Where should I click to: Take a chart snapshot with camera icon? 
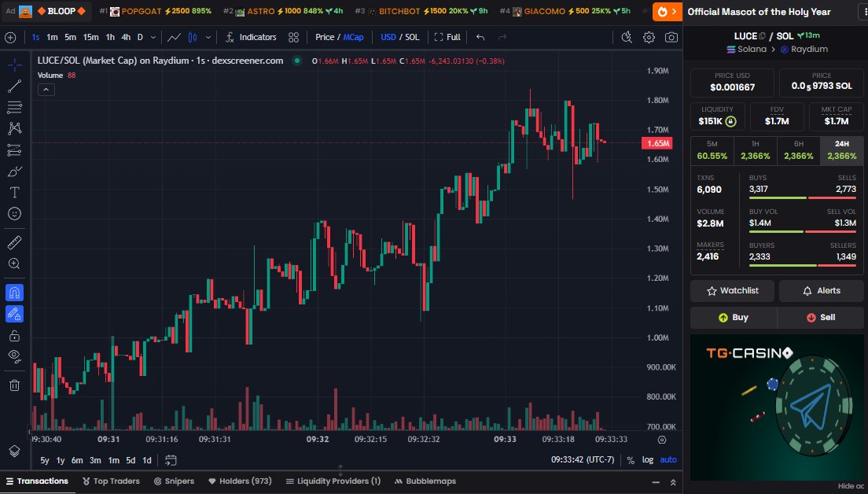pyautogui.click(x=671, y=37)
